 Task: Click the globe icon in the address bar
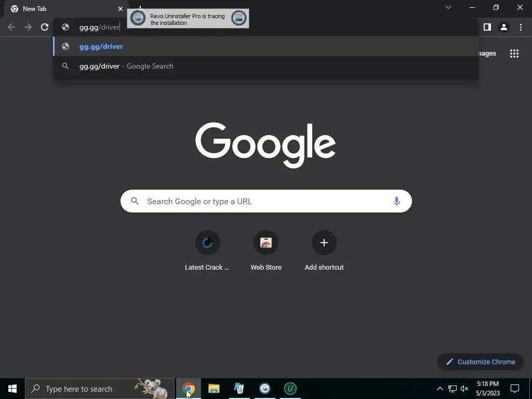pyautogui.click(x=65, y=27)
